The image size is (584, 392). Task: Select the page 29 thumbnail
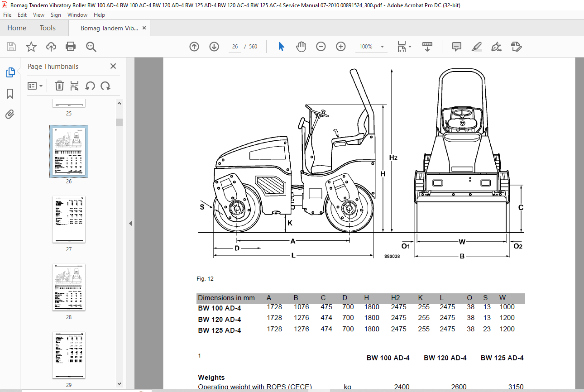coord(69,355)
